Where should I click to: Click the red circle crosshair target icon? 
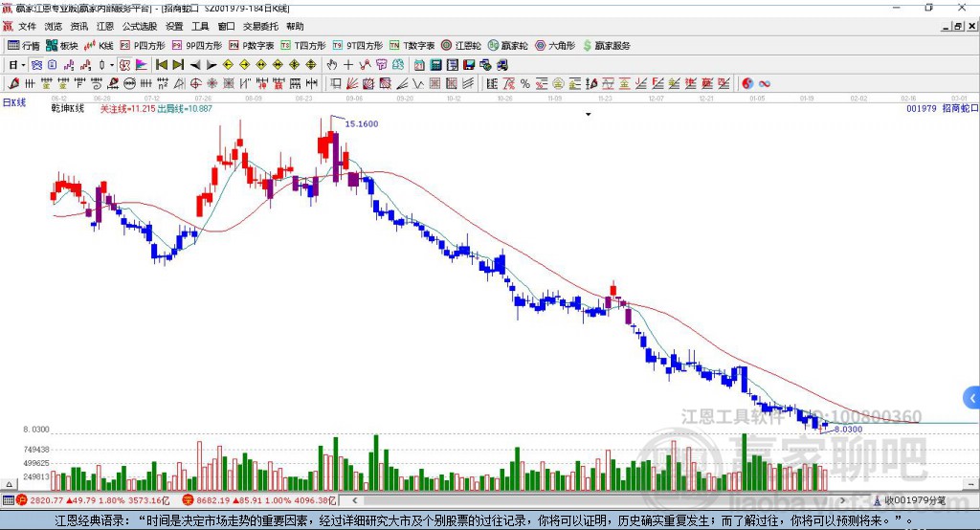click(x=195, y=84)
